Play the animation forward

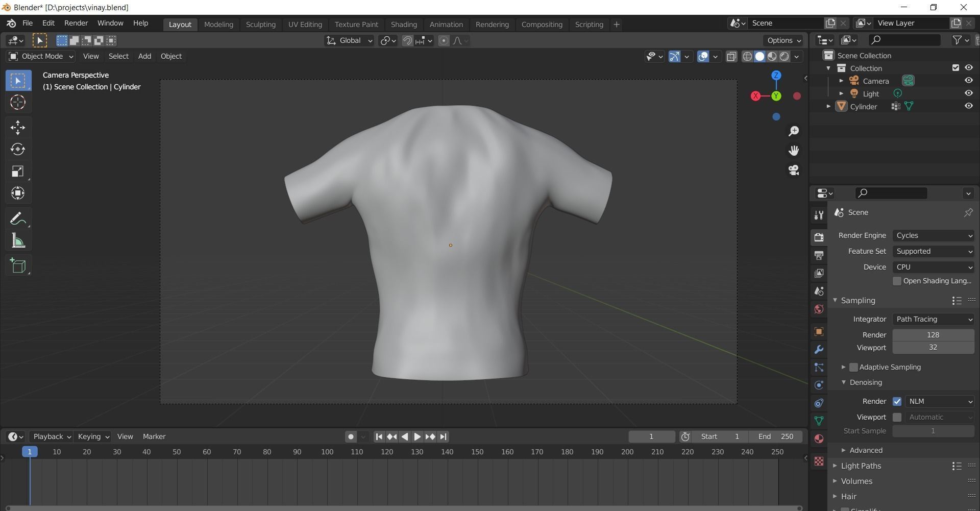point(417,437)
